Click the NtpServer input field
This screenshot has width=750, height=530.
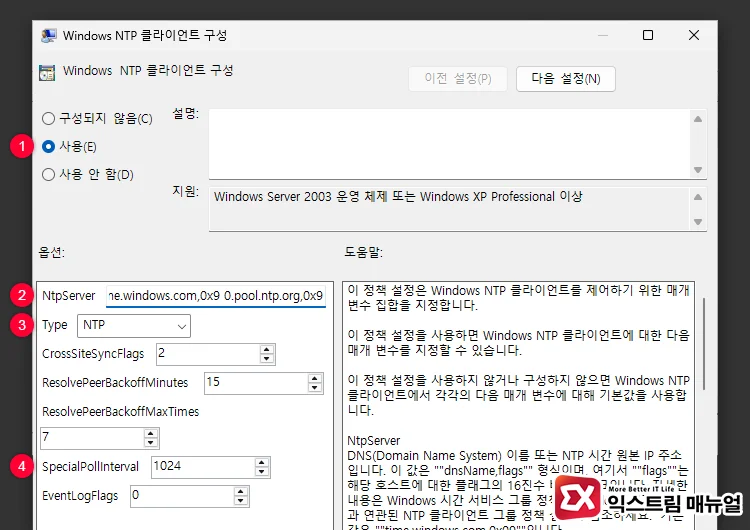(x=216, y=296)
